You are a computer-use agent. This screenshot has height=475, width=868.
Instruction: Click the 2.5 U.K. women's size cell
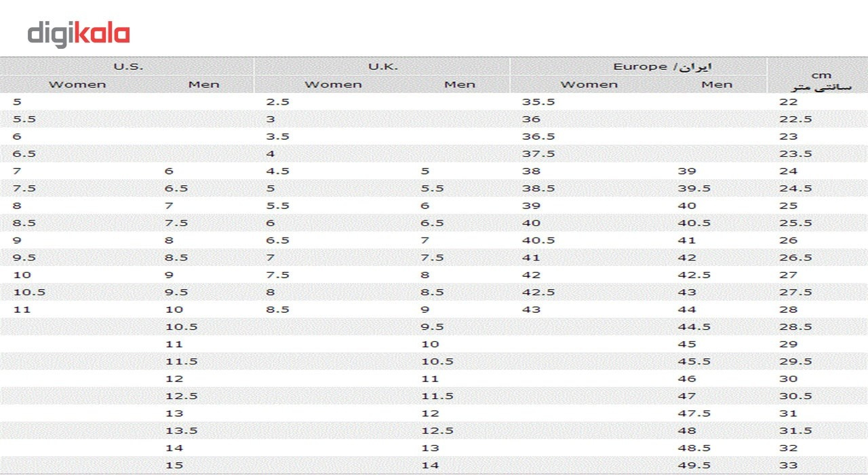tap(277, 102)
